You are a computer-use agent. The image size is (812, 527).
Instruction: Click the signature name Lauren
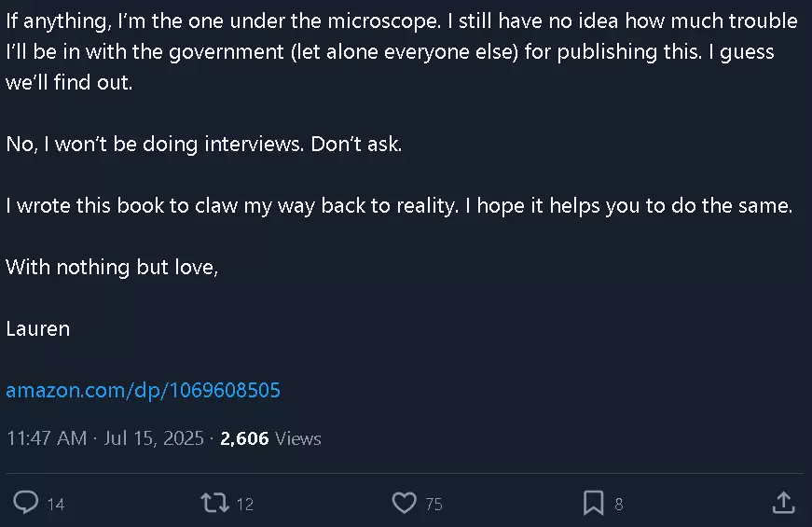[38, 329]
